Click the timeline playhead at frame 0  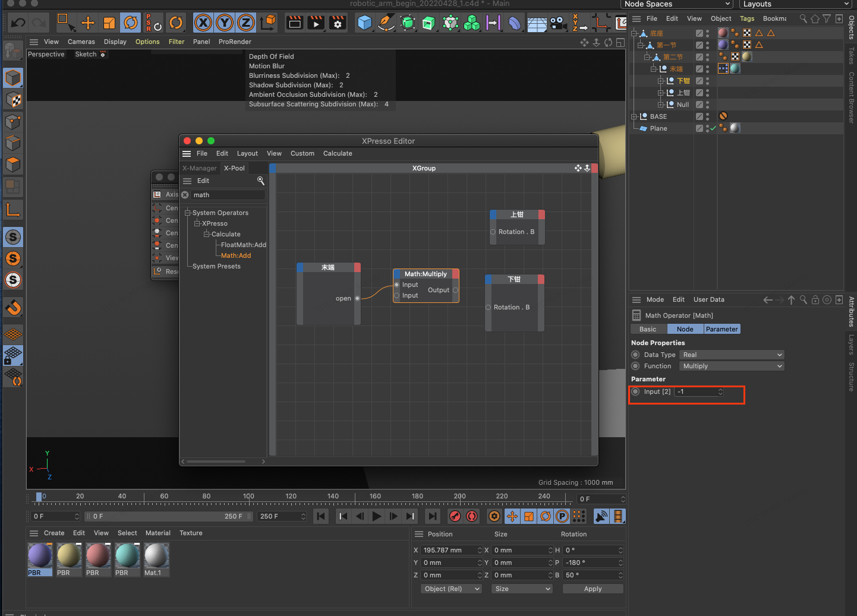tap(39, 497)
